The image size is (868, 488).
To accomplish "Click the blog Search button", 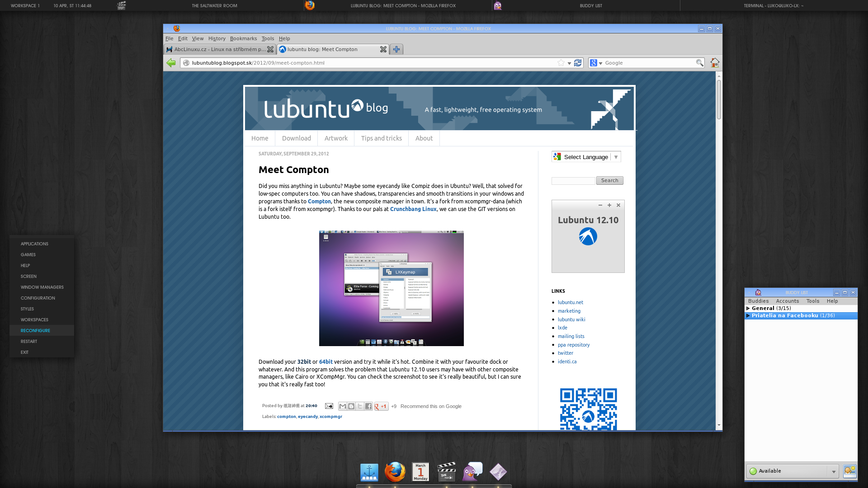I will [x=610, y=180].
